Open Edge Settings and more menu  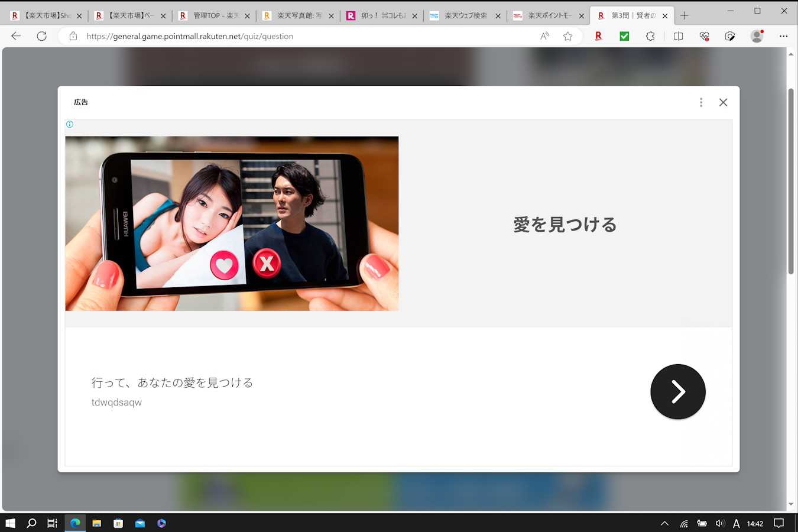tap(783, 36)
